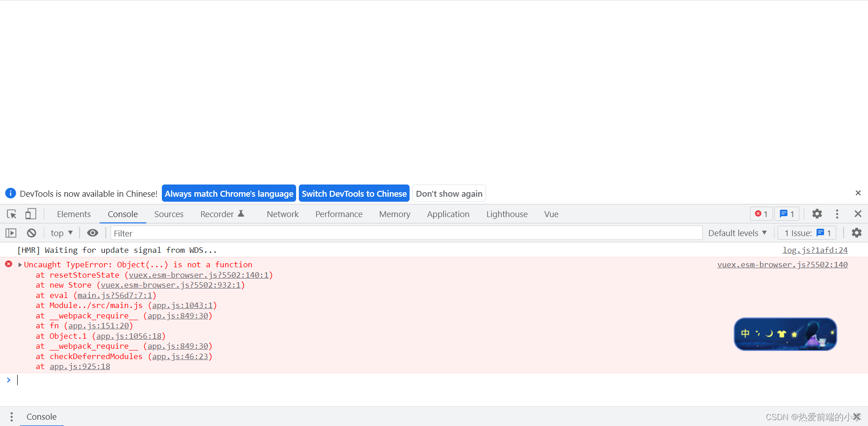Click the Don't show again button
868x426 pixels.
pyautogui.click(x=449, y=193)
